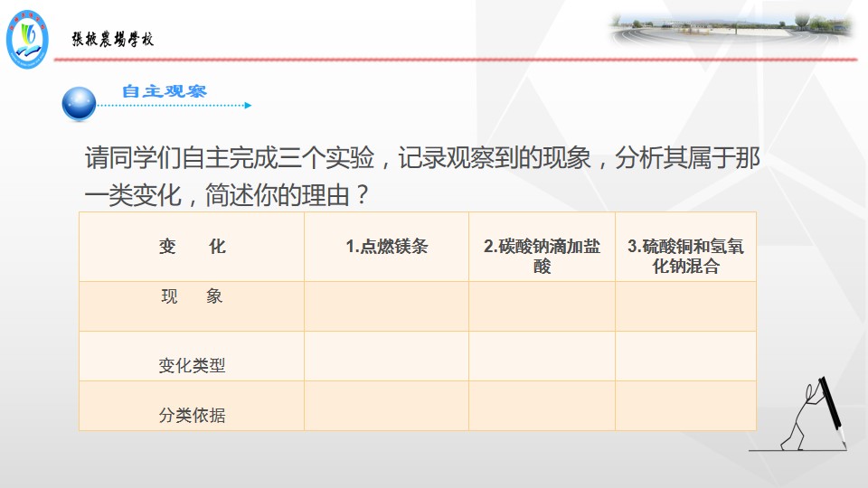The image size is (868, 488).
Task: Click the 张掖农场学校 calligraphy title
Action: click(112, 39)
